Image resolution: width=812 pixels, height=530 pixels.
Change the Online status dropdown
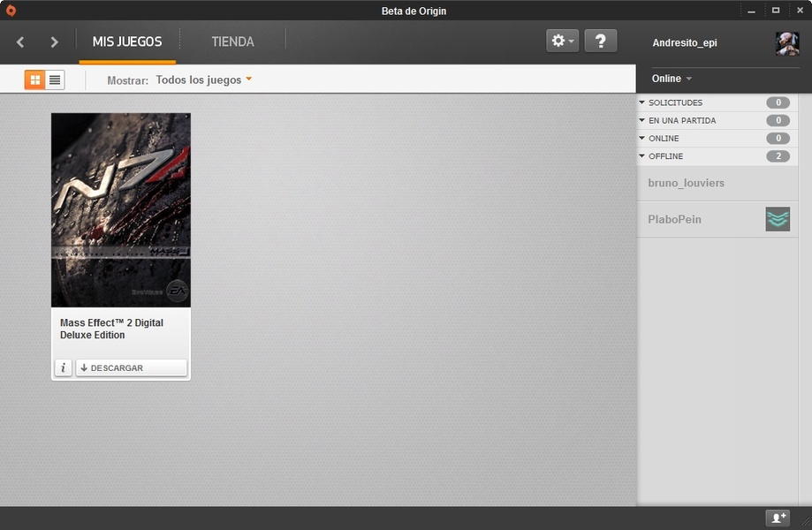[x=672, y=79]
